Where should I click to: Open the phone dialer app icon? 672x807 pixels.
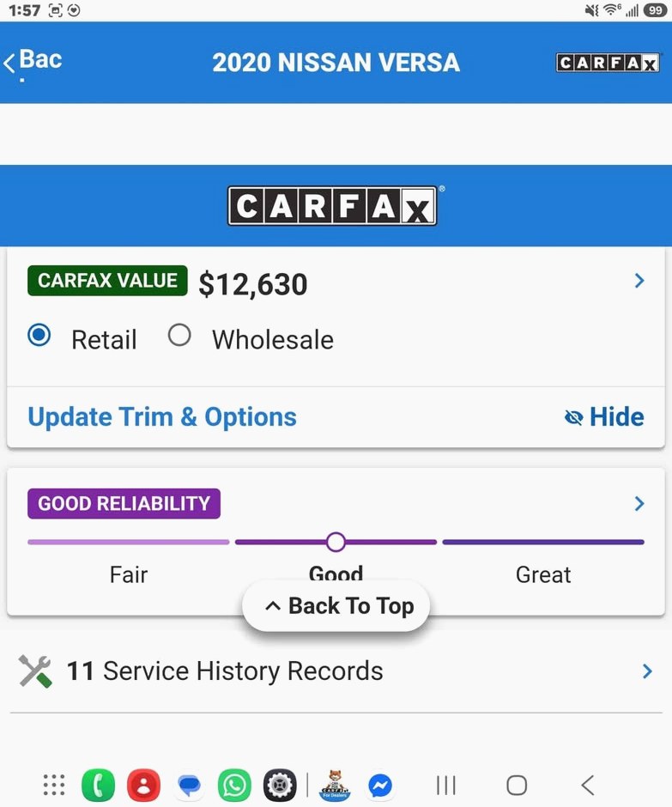point(99,786)
